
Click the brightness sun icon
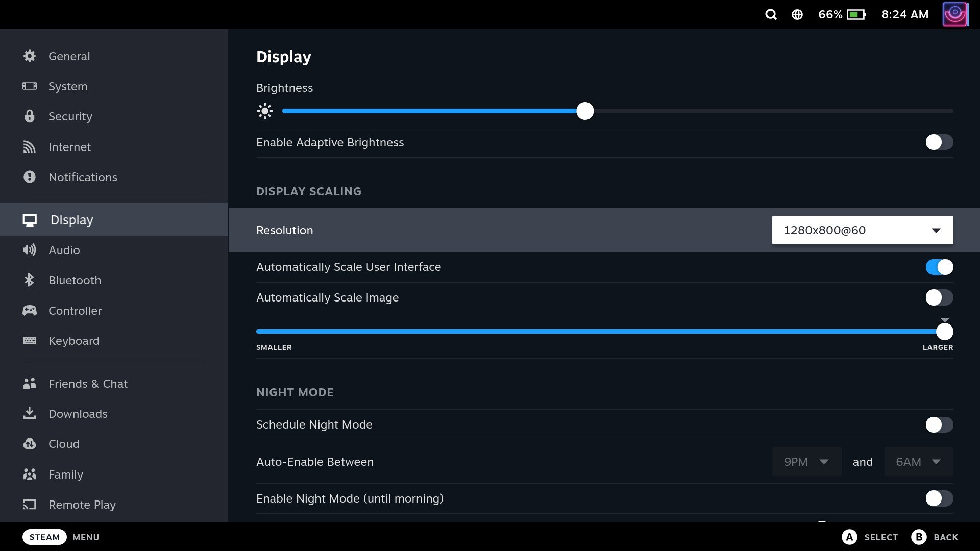265,111
